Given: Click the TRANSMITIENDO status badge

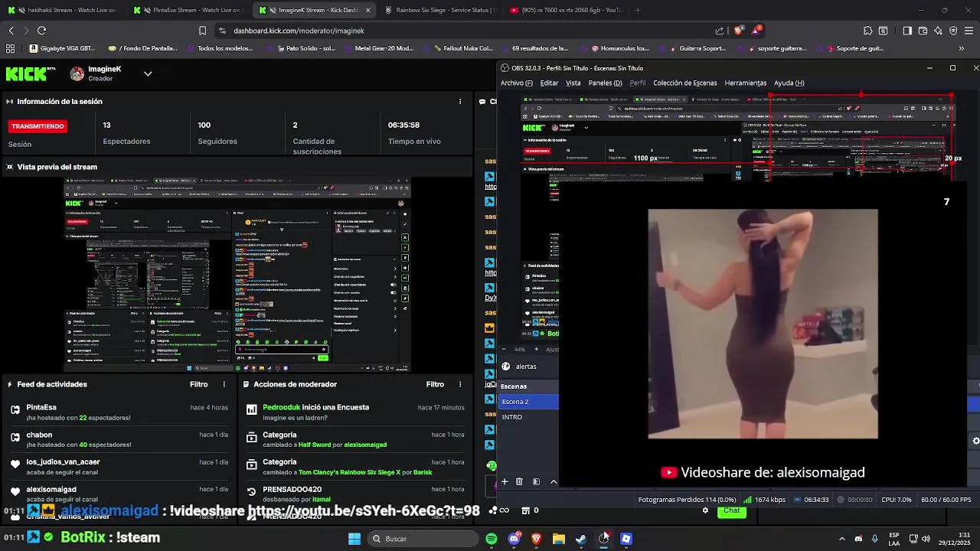Looking at the screenshot, I should tap(38, 126).
